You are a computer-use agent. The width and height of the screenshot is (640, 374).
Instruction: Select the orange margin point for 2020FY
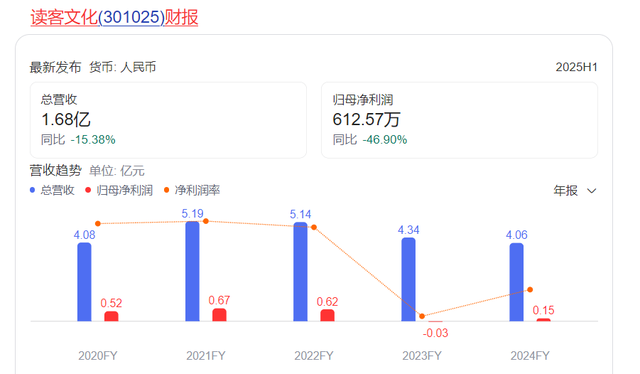[x=98, y=223]
